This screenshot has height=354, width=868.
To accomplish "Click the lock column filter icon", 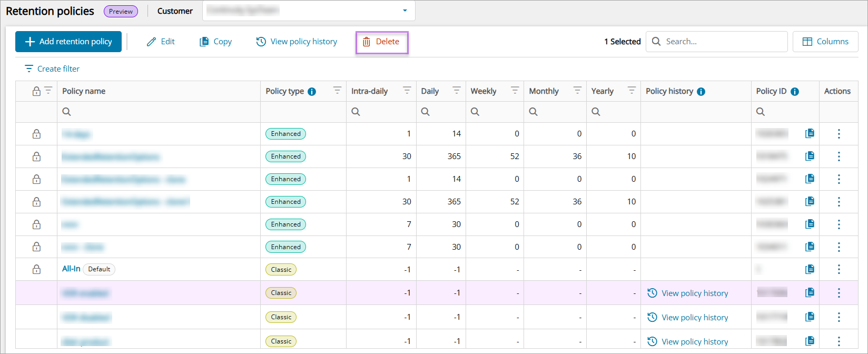I will tap(48, 91).
